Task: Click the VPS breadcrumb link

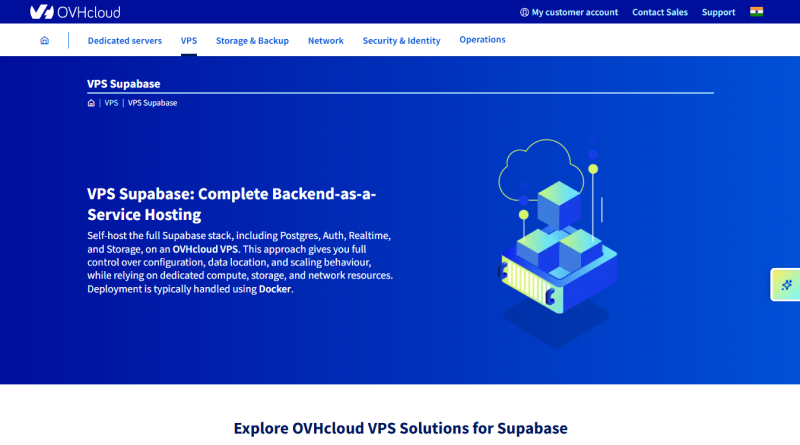Action: 111,103
